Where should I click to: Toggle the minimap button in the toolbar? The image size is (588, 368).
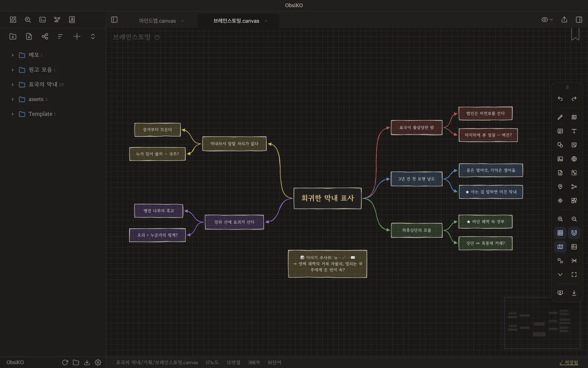pyautogui.click(x=560, y=247)
